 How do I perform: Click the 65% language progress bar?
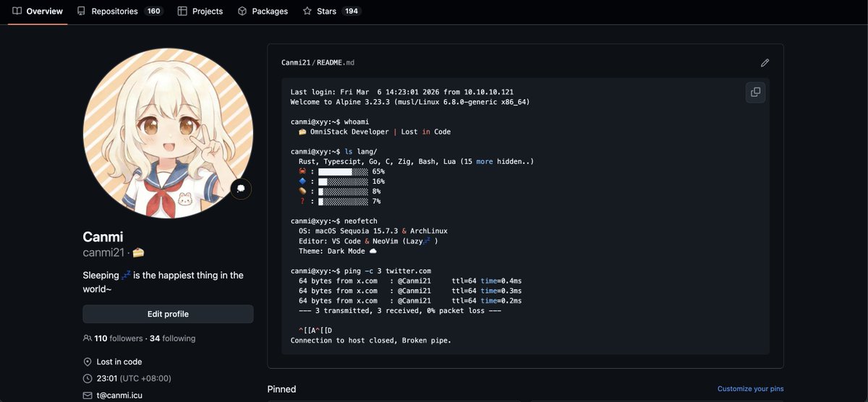click(x=343, y=172)
